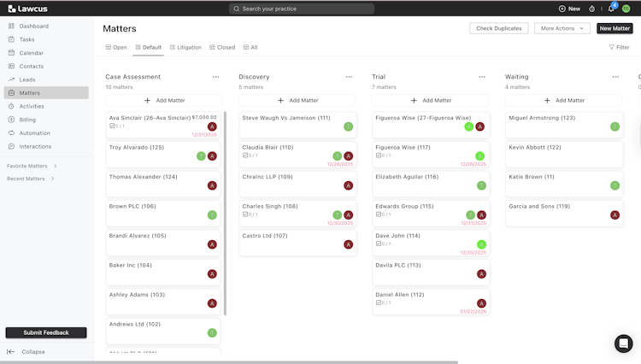Toggle task checkbox on Daniel Allen card
This screenshot has height=364, width=641.
tap(379, 302)
